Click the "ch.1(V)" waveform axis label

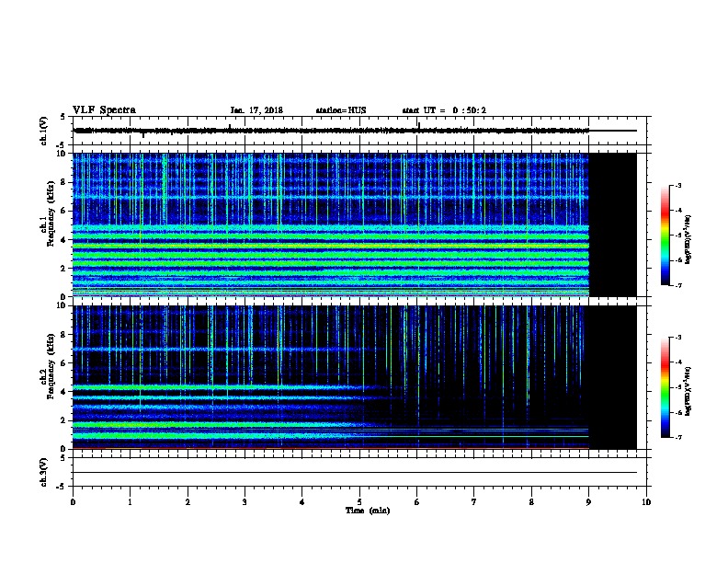(43, 131)
